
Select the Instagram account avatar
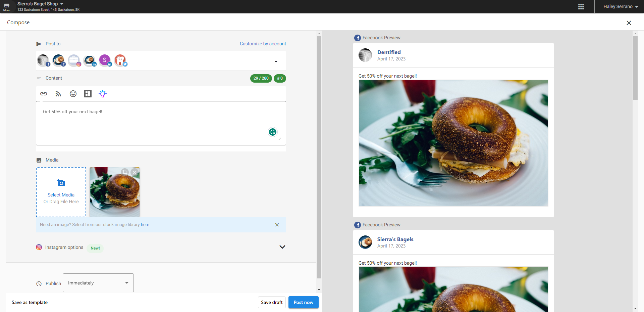(74, 60)
